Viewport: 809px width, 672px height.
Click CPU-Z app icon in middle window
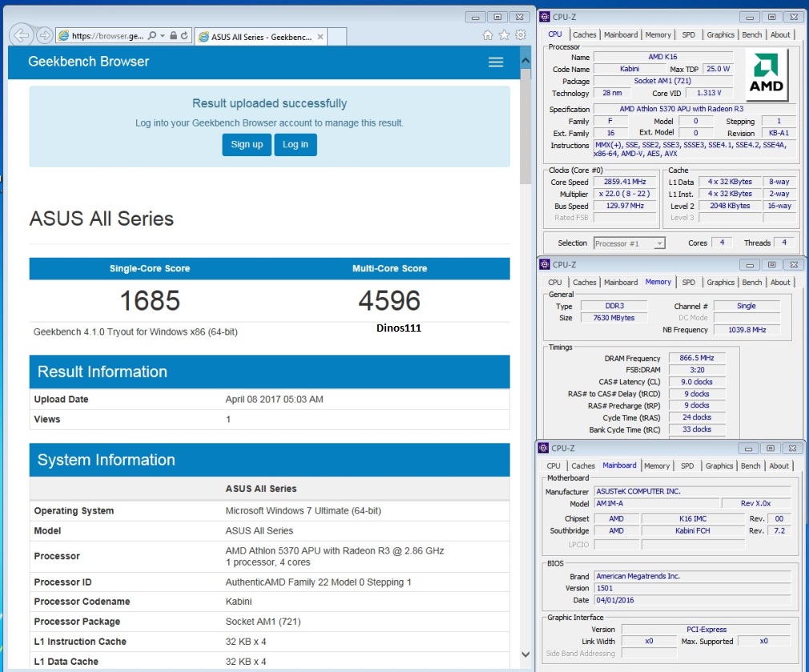click(x=545, y=264)
